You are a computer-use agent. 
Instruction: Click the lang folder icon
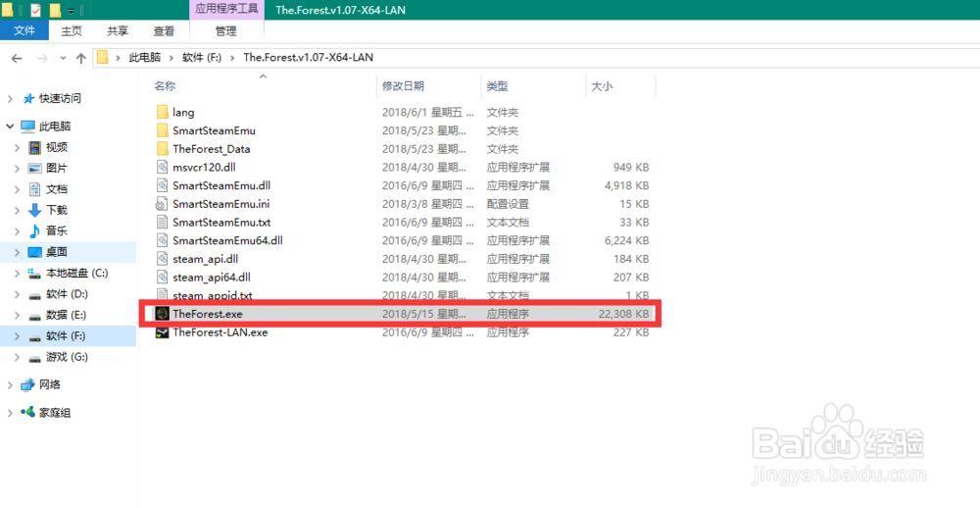tap(163, 112)
